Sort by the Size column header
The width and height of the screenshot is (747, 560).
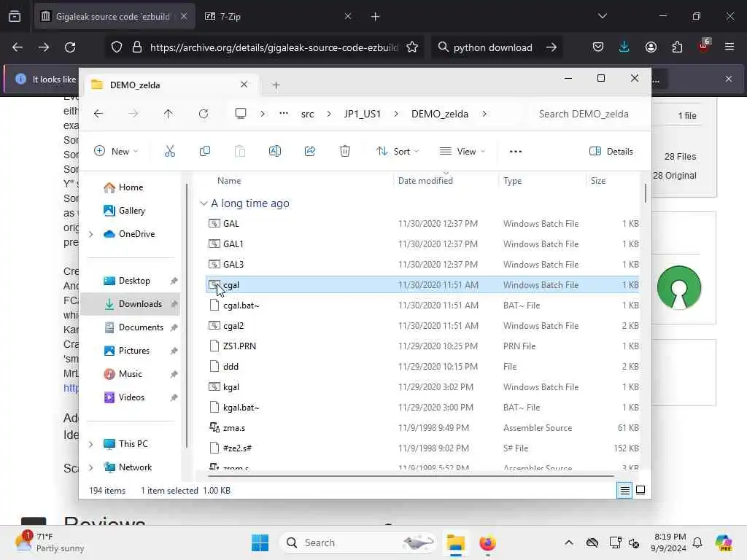(598, 181)
